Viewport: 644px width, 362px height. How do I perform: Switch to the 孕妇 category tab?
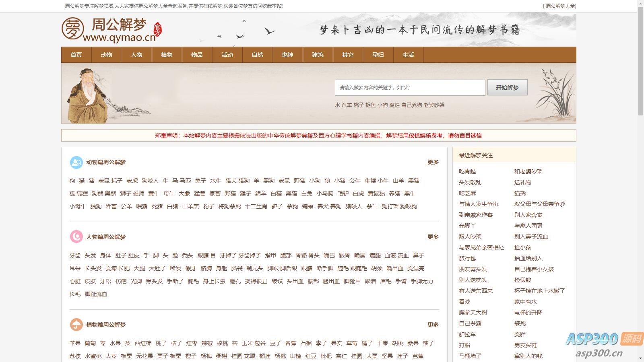378,55
